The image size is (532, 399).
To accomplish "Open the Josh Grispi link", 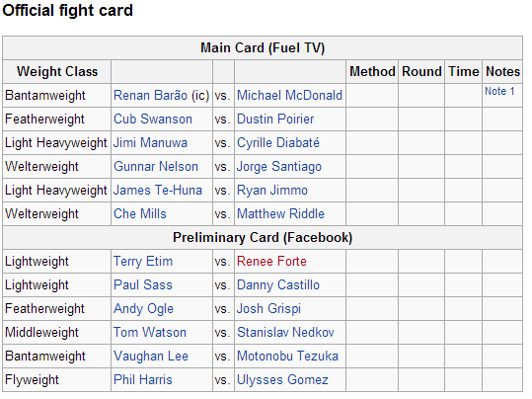I will coord(268,309).
